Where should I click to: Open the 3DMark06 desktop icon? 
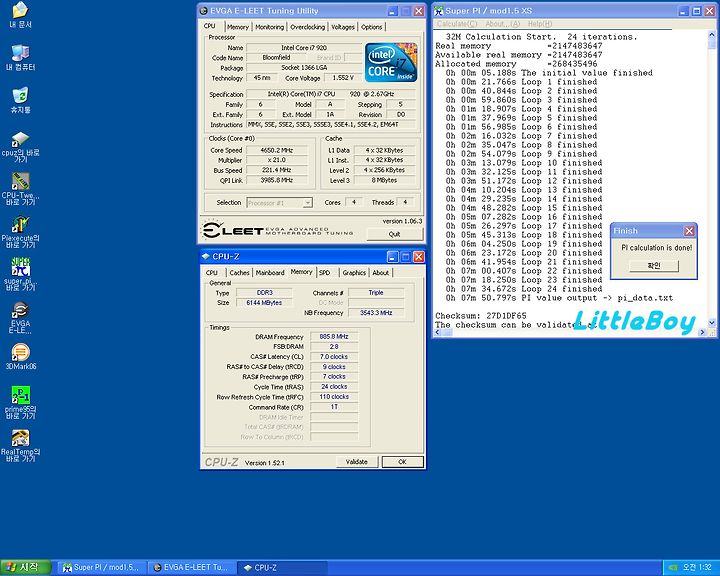(x=20, y=357)
